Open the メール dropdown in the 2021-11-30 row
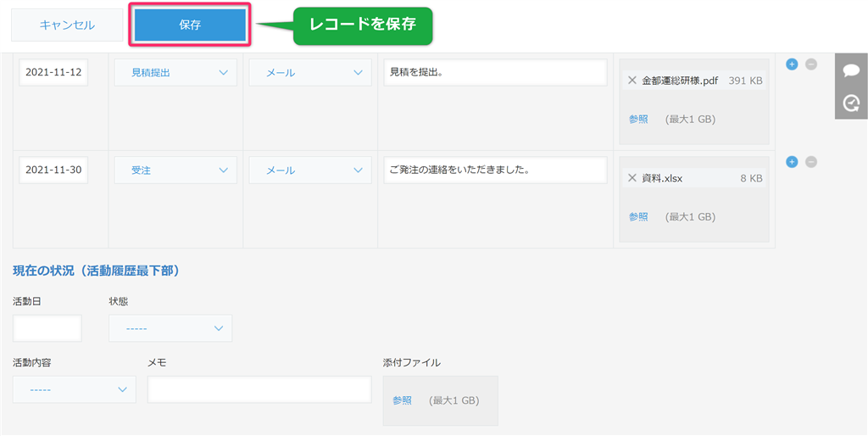The height and width of the screenshot is (436, 868). pos(310,170)
